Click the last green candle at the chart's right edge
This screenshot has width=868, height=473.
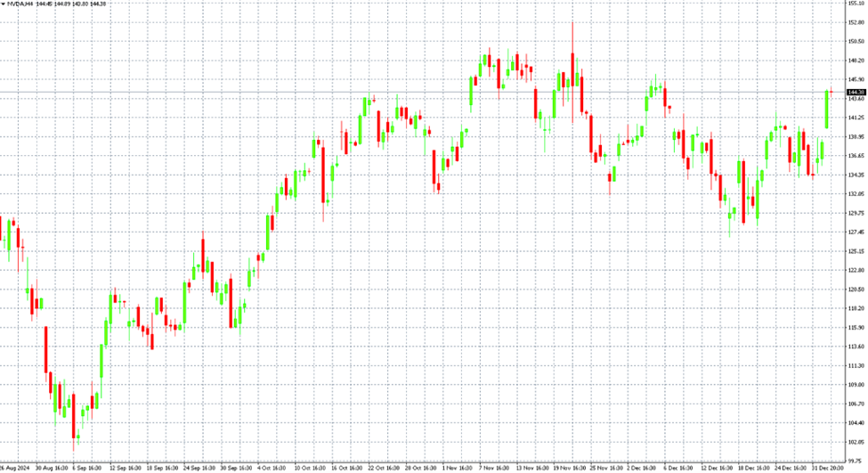(827, 109)
